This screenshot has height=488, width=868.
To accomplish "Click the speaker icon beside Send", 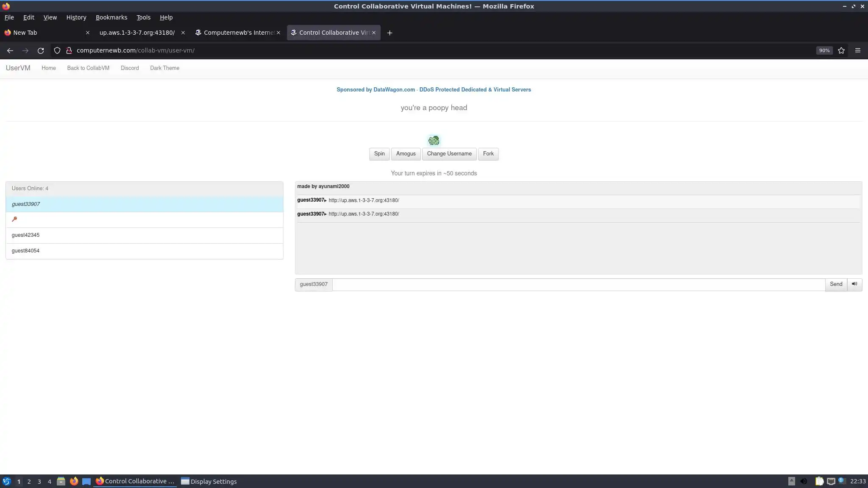I will coord(854,284).
